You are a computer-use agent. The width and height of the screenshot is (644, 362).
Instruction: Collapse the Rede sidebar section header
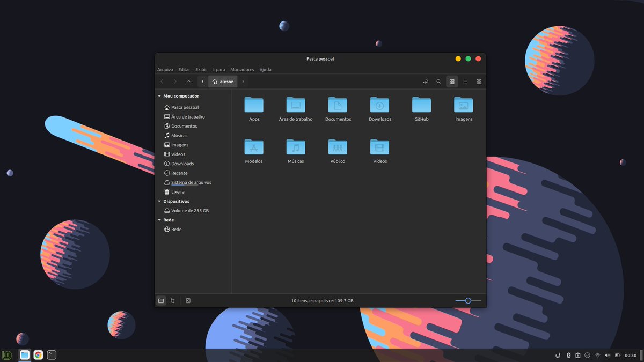coord(159,220)
